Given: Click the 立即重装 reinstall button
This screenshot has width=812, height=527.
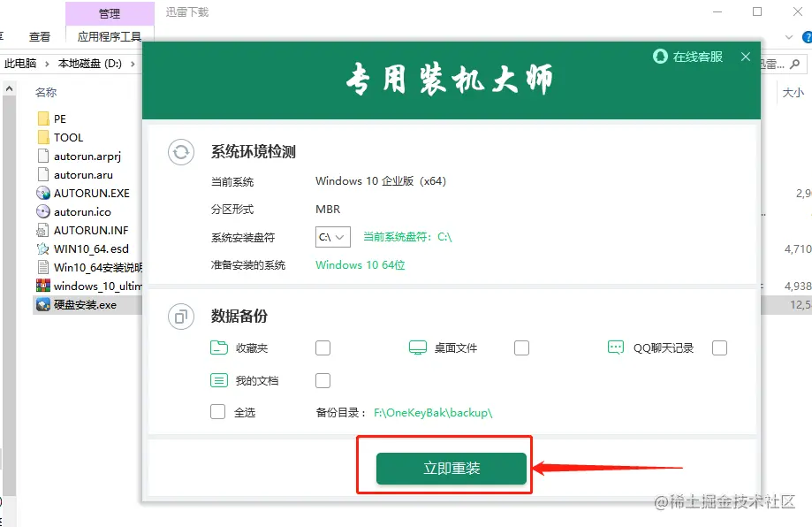Looking at the screenshot, I should (x=451, y=469).
